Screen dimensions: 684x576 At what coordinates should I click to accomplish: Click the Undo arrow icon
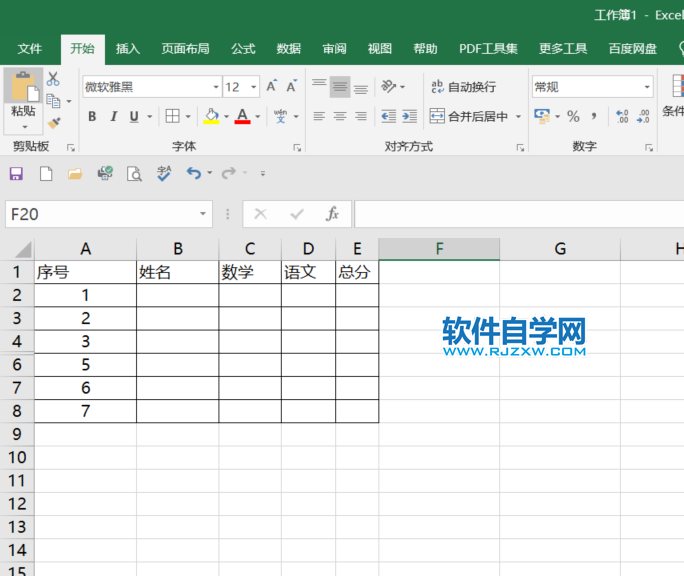click(194, 173)
